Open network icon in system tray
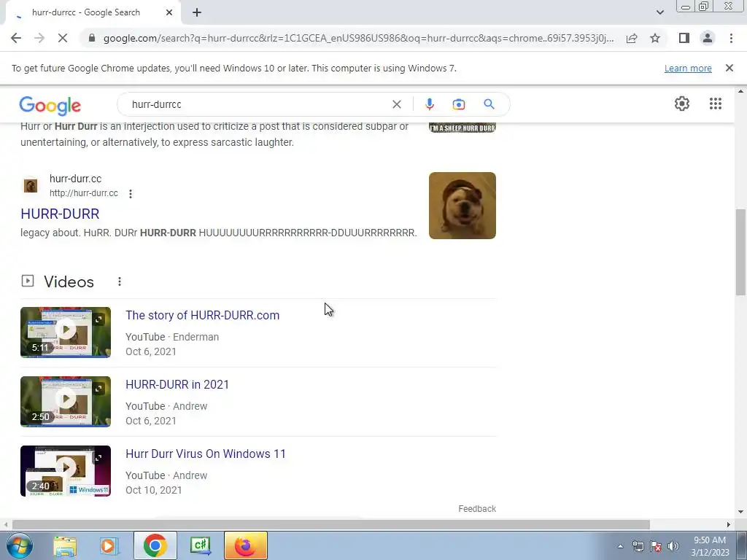Image resolution: width=747 pixels, height=560 pixels. [x=638, y=546]
